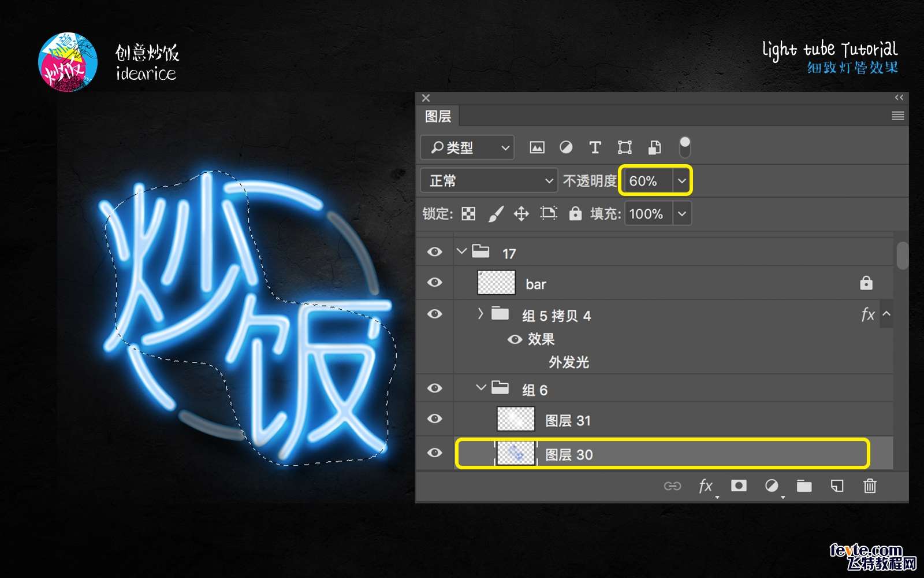Image resolution: width=924 pixels, height=578 pixels.
Task: Select the 图层 panel tab
Action: coord(438,116)
